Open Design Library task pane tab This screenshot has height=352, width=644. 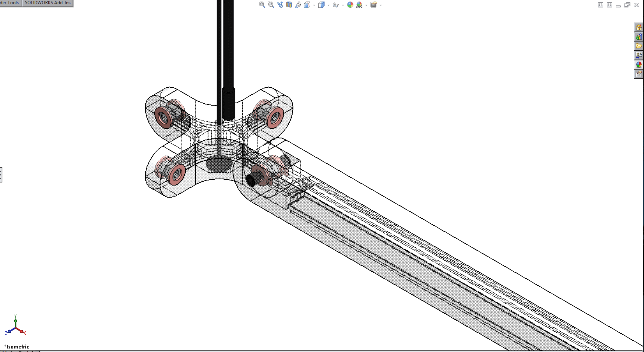tap(639, 37)
